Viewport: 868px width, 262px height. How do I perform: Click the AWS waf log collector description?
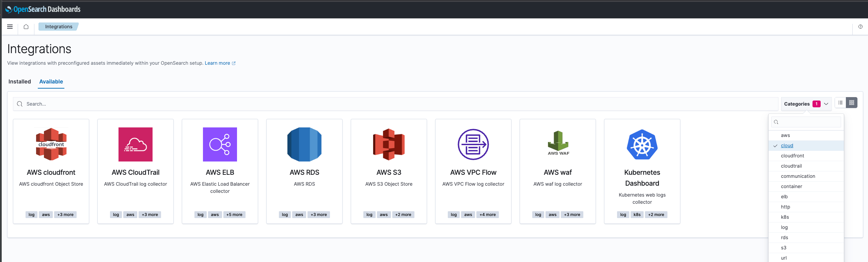click(558, 184)
